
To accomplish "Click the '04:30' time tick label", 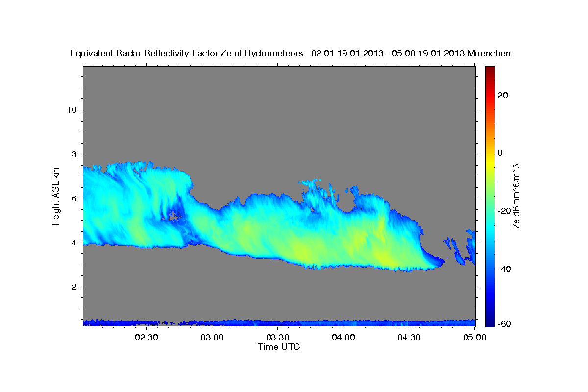I will (x=409, y=337).
